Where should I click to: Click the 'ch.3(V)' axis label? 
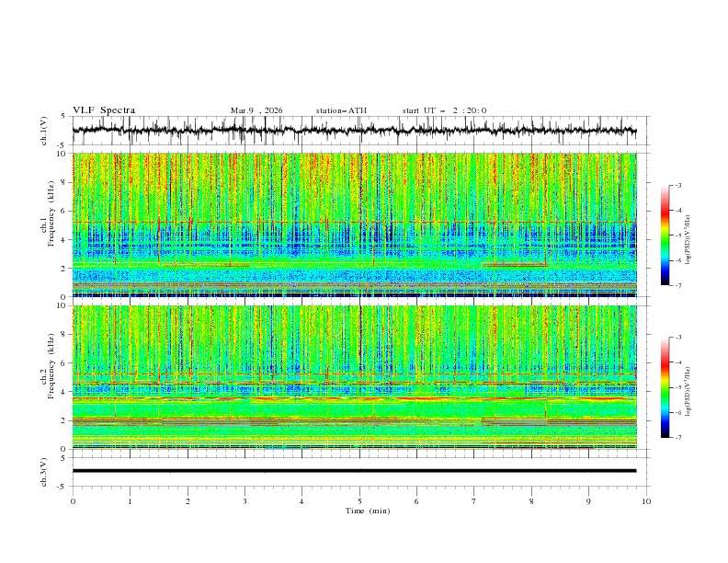tap(43, 472)
